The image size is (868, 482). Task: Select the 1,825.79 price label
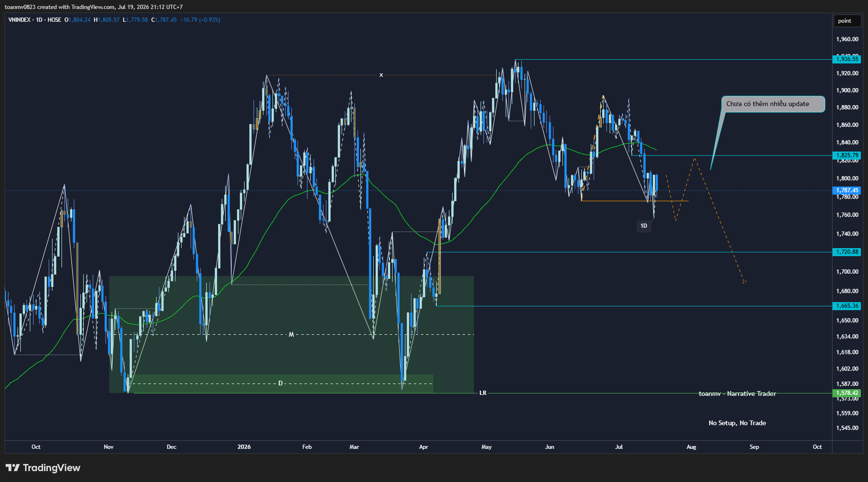click(x=847, y=155)
